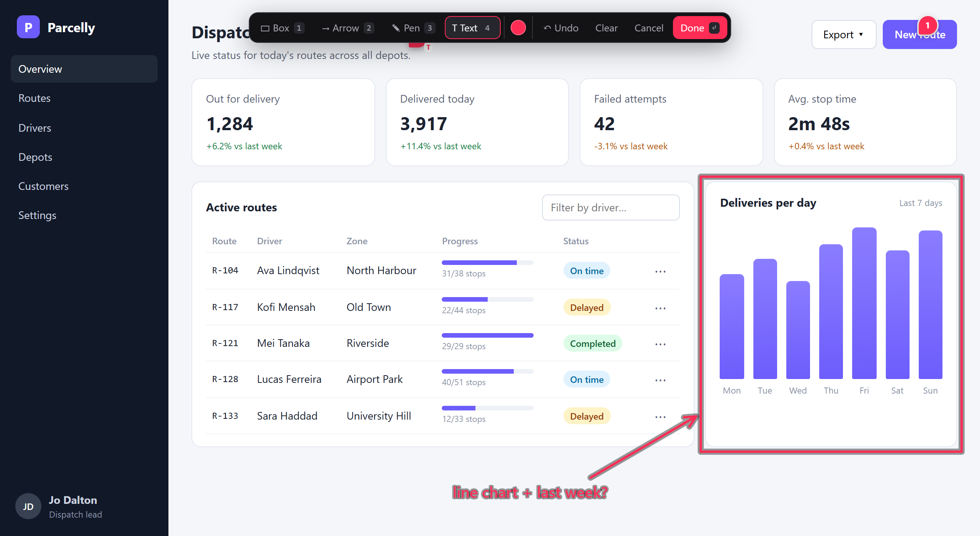Click R-104 progress bar
980x536 pixels.
point(487,263)
